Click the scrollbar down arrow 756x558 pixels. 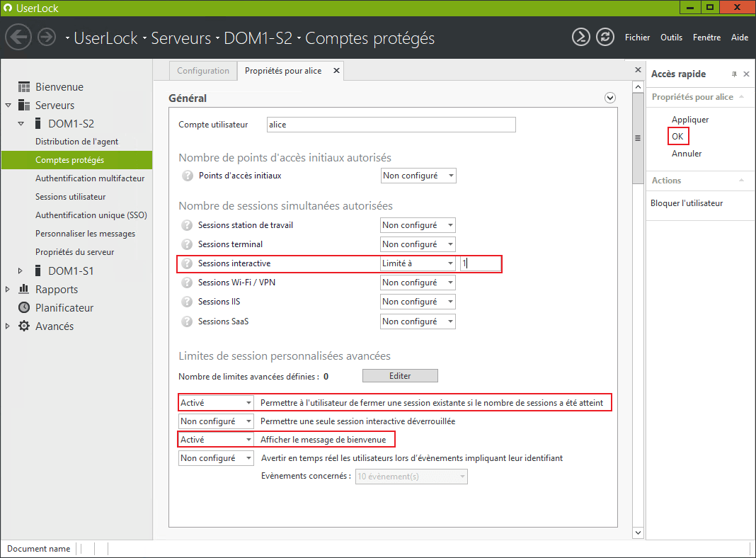point(638,533)
